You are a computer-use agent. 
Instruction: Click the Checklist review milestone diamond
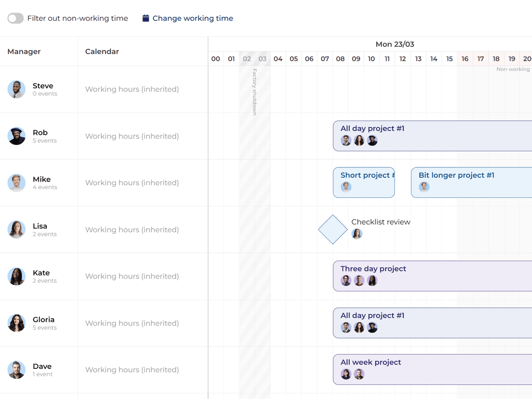332,229
